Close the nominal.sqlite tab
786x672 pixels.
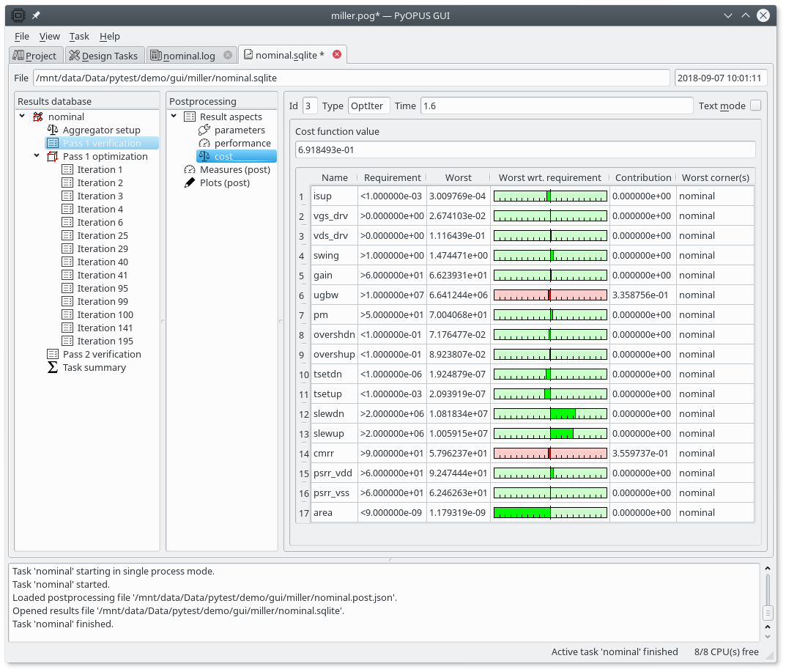pos(337,54)
